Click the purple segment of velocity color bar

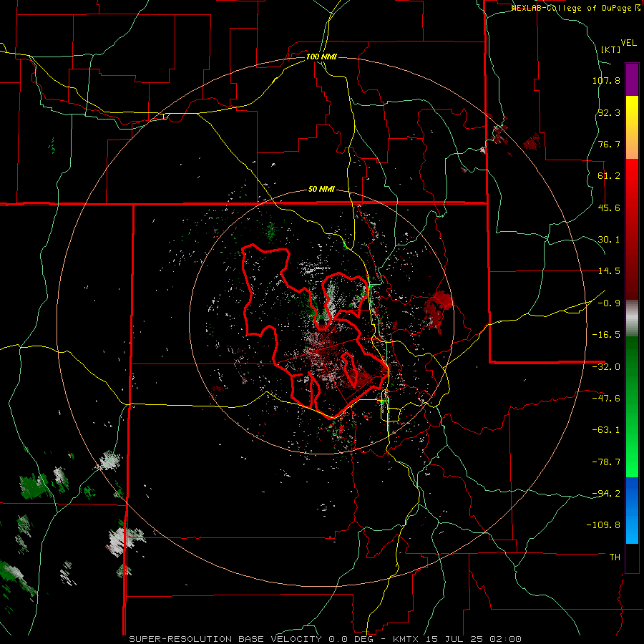tap(632, 79)
